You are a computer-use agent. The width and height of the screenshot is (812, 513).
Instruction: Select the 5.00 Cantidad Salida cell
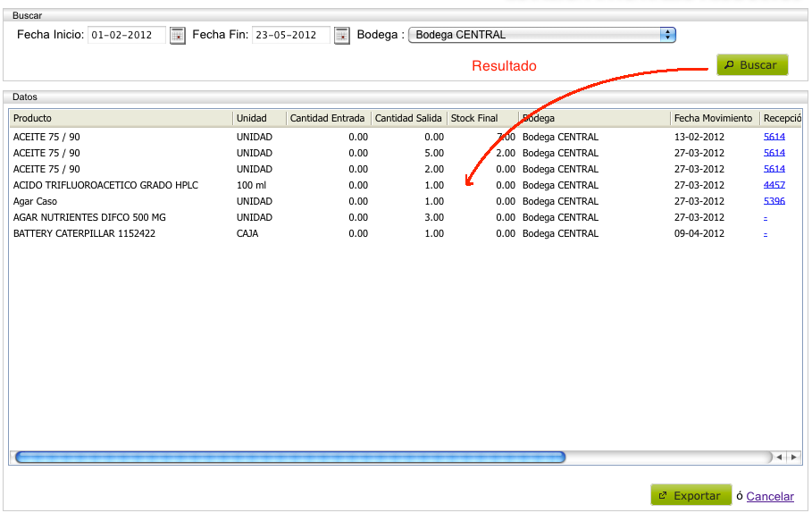tap(434, 153)
